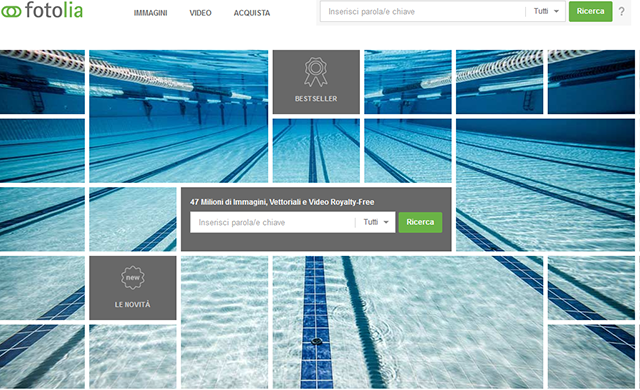This screenshot has height=390, width=640.
Task: Open the LE NOVITÀ tile
Action: tap(133, 288)
